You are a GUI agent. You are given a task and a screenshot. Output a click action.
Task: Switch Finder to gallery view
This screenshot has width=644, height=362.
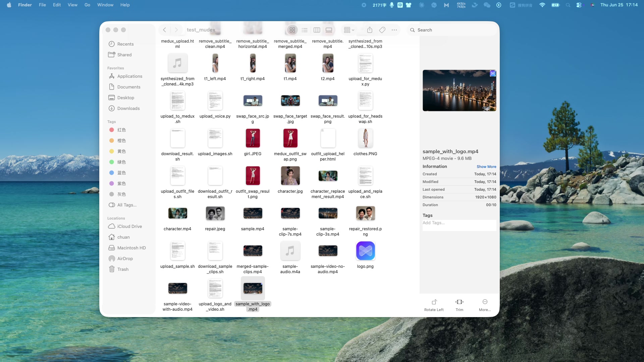pyautogui.click(x=329, y=30)
